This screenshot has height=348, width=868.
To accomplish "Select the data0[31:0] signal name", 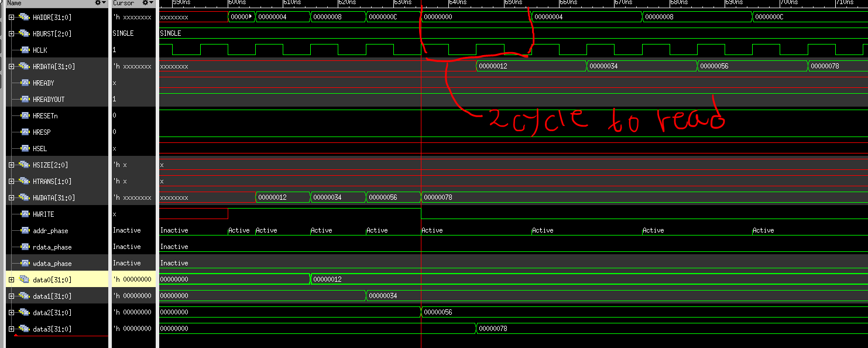I will (52, 280).
